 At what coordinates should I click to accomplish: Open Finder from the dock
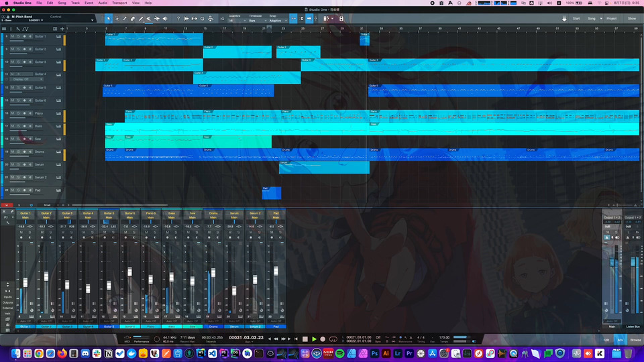click(15, 353)
